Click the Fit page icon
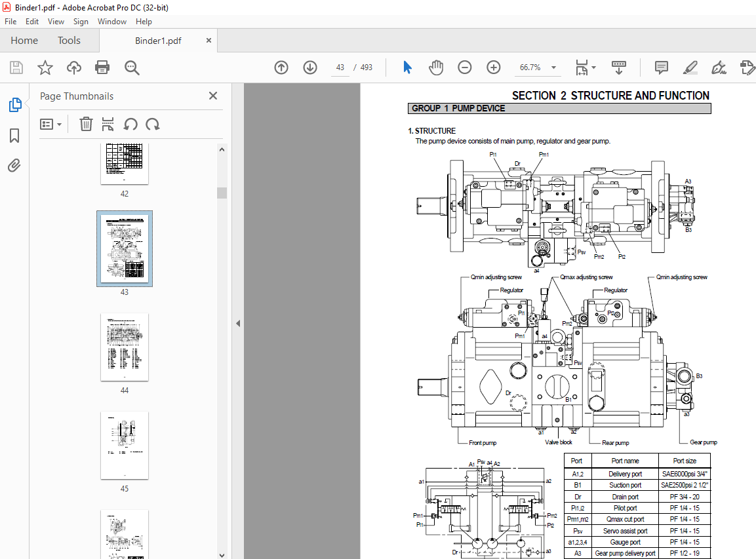756x559 pixels. point(582,67)
